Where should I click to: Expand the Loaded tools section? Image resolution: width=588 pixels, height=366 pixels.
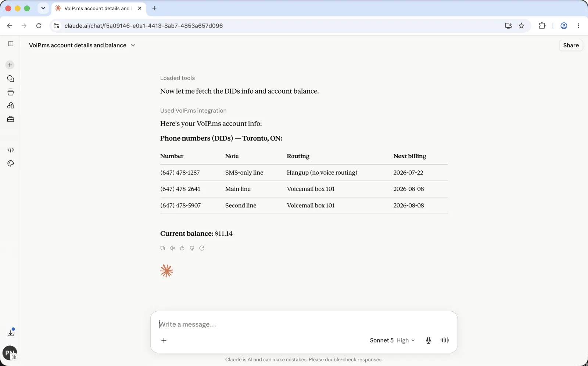pyautogui.click(x=178, y=78)
